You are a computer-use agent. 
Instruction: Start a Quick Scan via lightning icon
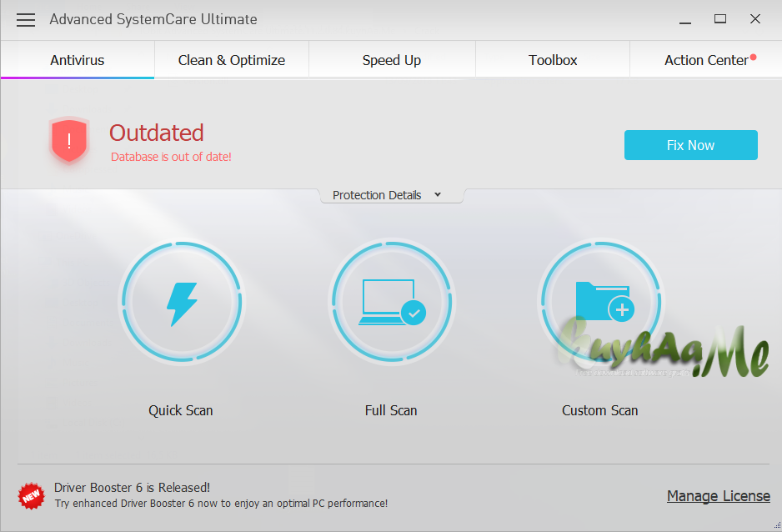182,302
